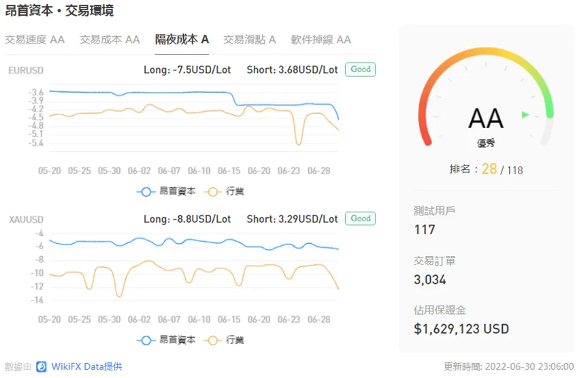Click EURUSD Long: -7.5USD/Lot value
Viewport: 588px width, 378px height.
187,70
